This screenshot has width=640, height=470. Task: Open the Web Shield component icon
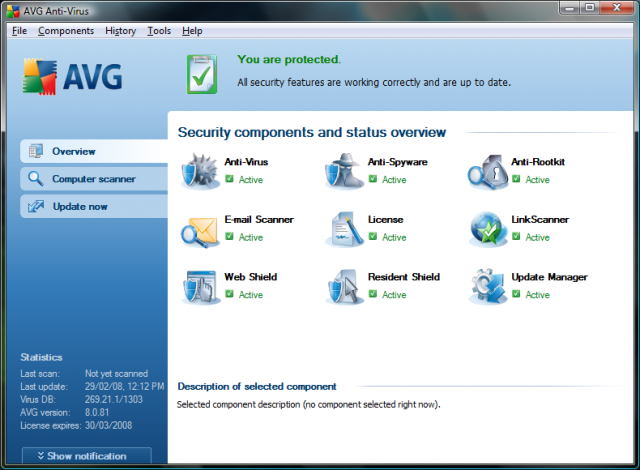(200, 287)
